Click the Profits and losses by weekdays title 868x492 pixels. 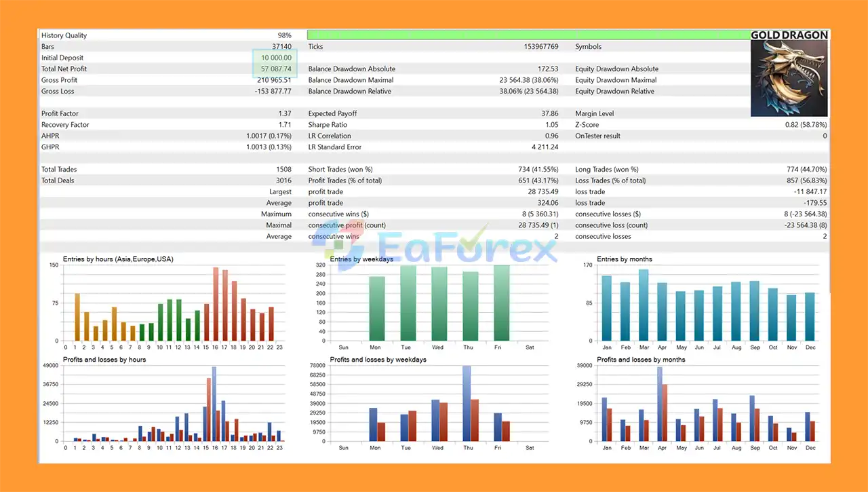coord(378,359)
